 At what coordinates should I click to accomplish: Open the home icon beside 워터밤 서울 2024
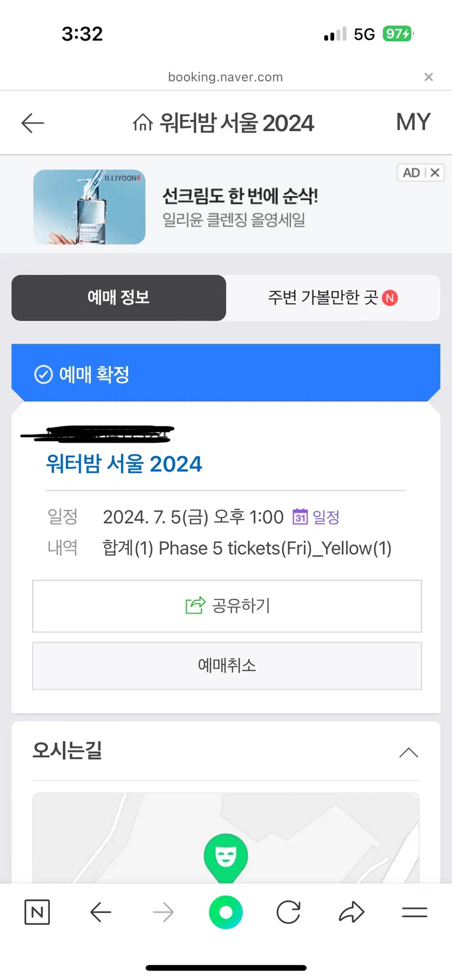(x=143, y=123)
